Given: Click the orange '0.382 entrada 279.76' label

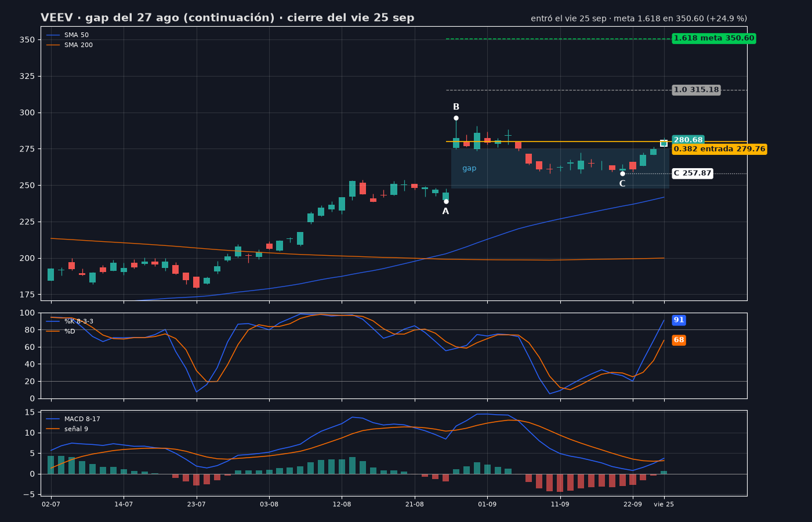Looking at the screenshot, I should click(x=719, y=149).
